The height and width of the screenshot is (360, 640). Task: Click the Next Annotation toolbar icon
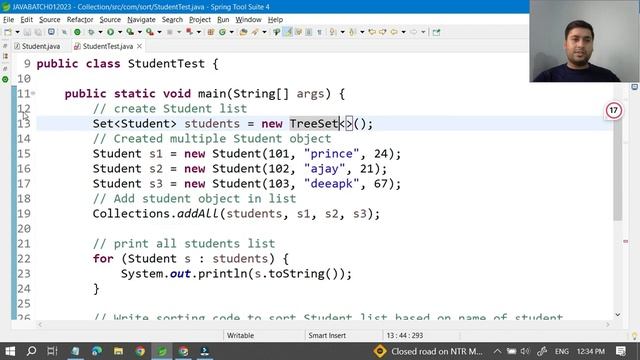(332, 32)
